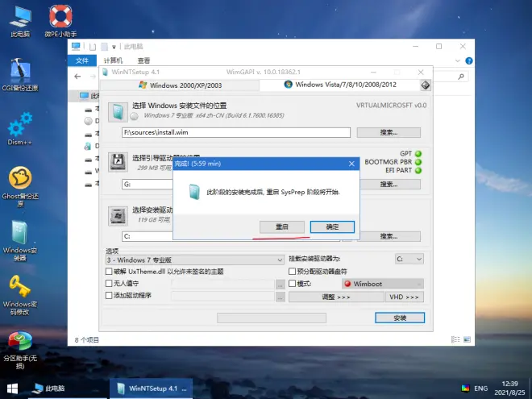Viewport: 532px width, 399px height.
Task: Click the install drive icon
Action: point(118,216)
